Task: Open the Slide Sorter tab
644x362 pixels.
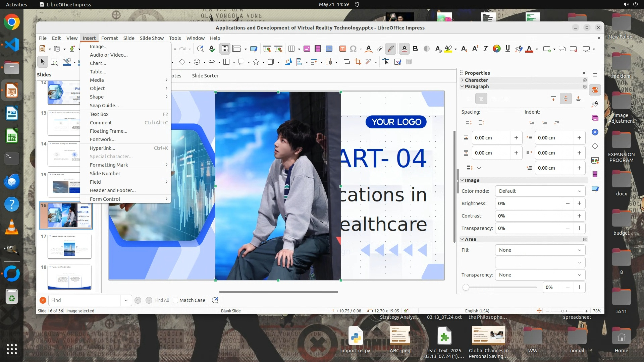Action: (x=205, y=76)
